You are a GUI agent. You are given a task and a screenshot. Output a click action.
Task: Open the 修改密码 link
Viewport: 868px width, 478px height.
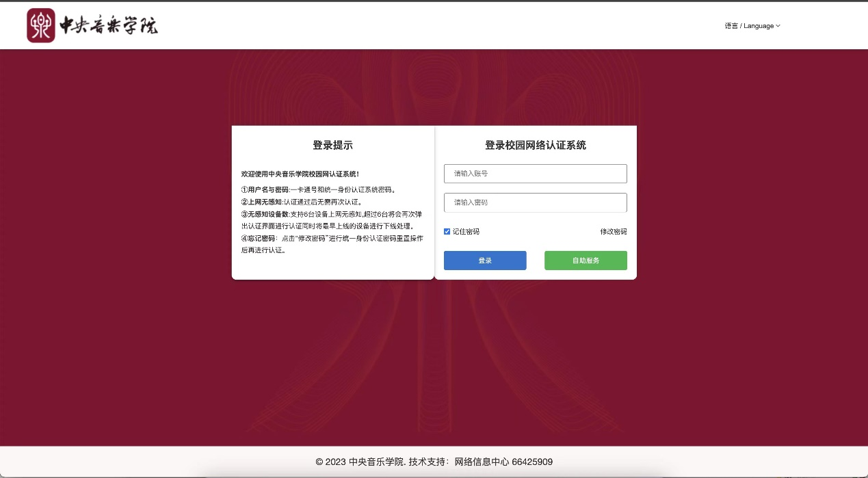pos(613,232)
